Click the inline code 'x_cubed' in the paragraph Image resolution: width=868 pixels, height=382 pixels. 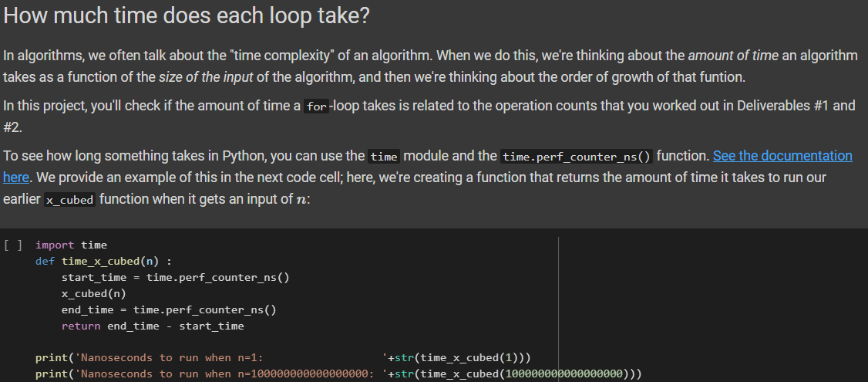[69, 200]
